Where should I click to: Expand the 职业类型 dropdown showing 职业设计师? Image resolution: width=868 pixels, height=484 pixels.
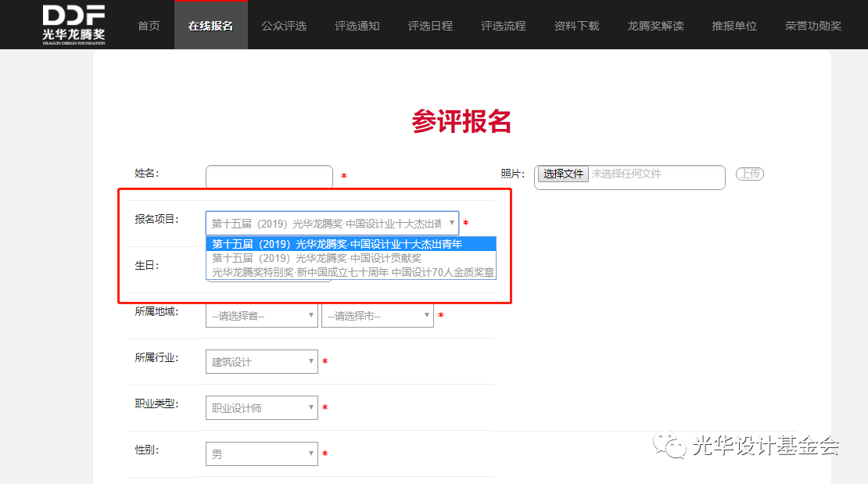pos(262,407)
